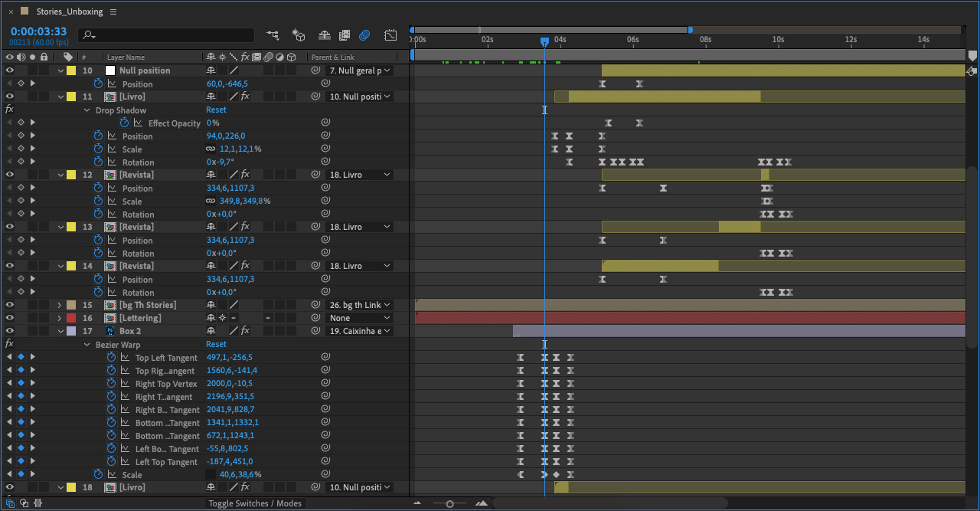Enable Frame Blending for the composition
This screenshot has height=511, width=980.
345,35
